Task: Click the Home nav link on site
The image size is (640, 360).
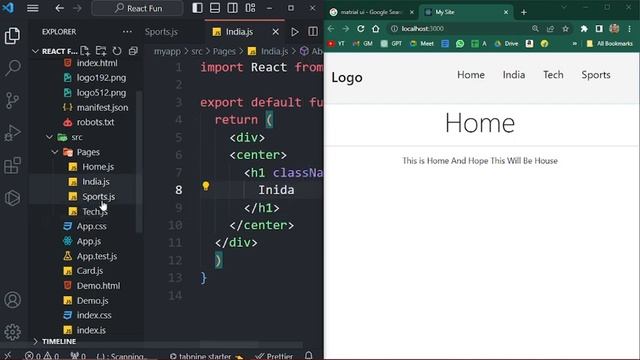Action: point(471,75)
